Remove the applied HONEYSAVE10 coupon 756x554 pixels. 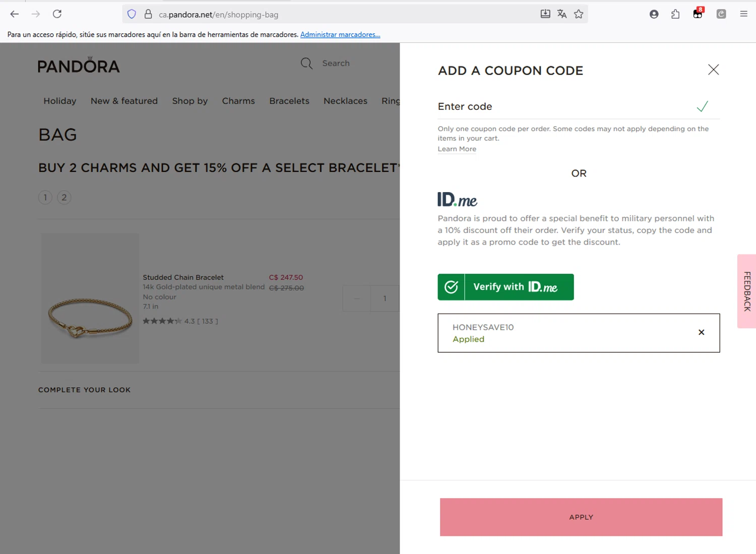pyautogui.click(x=701, y=332)
